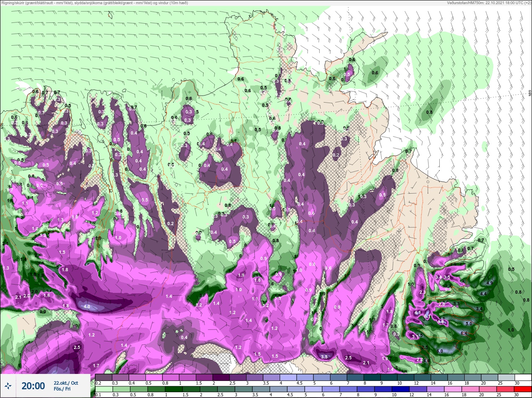Click the '22.okt./ Oct' date label
Viewport: 532px width, 398px height.
[x=66, y=383]
